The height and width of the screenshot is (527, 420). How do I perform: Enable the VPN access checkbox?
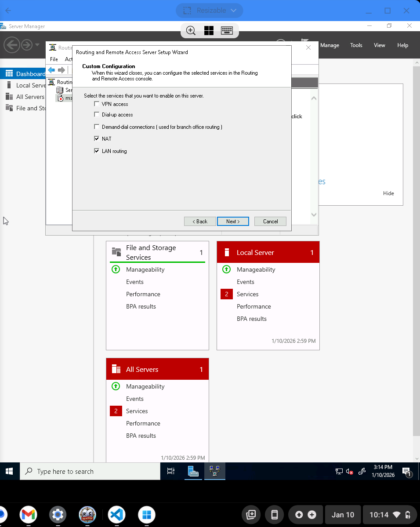point(97,104)
